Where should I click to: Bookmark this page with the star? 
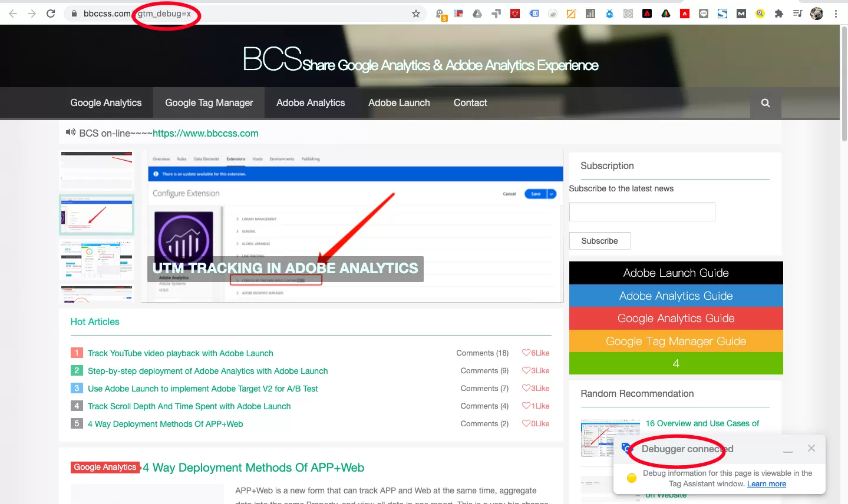pos(416,14)
